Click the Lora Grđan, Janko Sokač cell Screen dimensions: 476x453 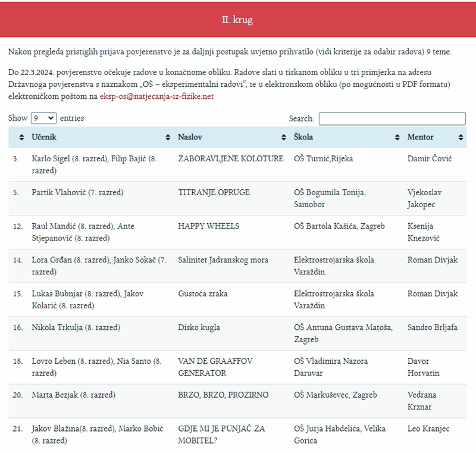click(x=99, y=265)
